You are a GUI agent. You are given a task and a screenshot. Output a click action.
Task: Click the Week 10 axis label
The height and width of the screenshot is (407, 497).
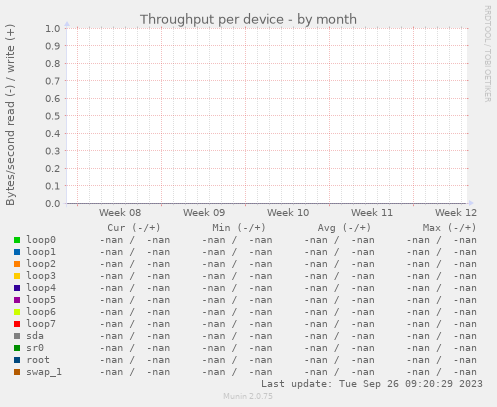[288, 213]
